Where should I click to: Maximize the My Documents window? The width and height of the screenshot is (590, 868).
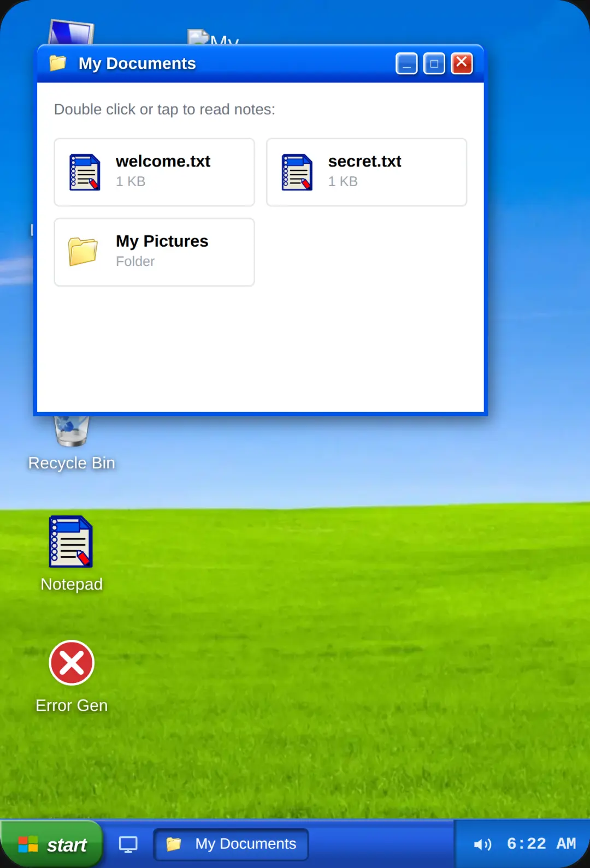[x=434, y=64]
